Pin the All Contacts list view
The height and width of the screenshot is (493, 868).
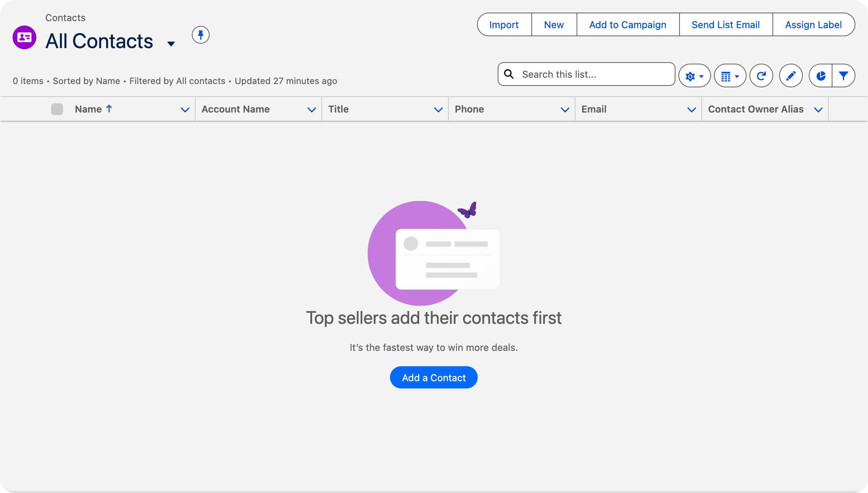coord(201,35)
